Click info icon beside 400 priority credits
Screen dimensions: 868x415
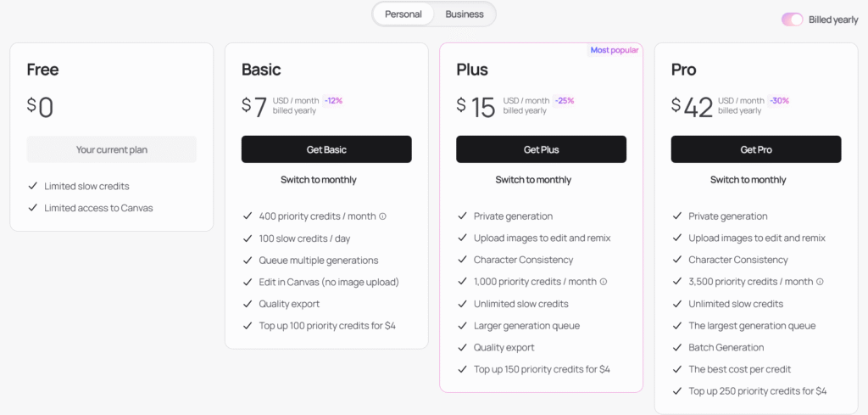coord(382,216)
